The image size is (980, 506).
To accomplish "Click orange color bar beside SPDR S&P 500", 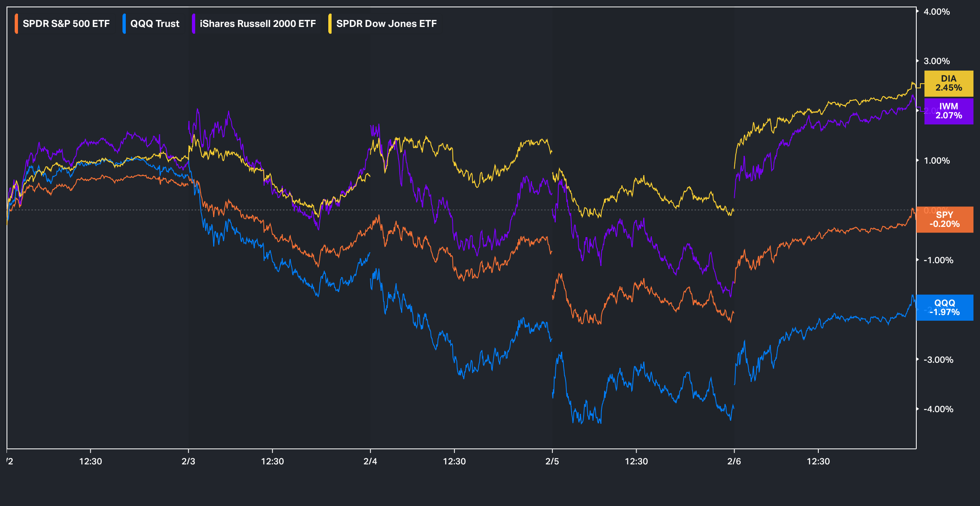I will click(16, 24).
